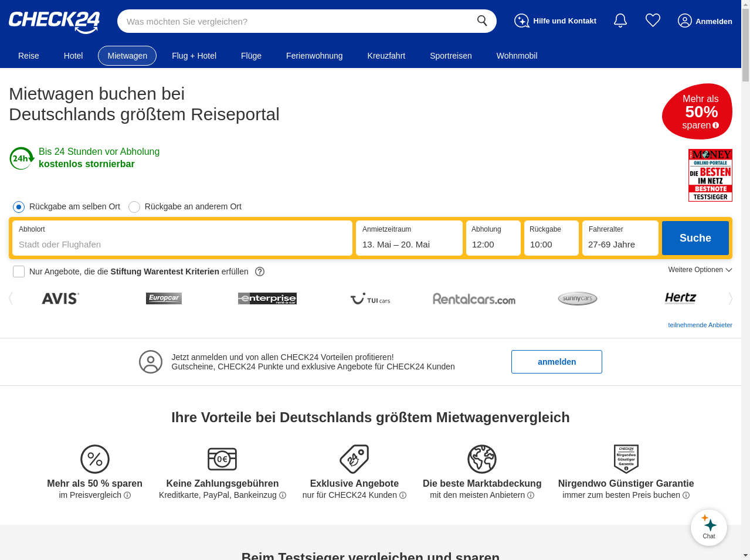750x560 pixels.
Task: Click the scrollbar down arrow
Action: 745,555
